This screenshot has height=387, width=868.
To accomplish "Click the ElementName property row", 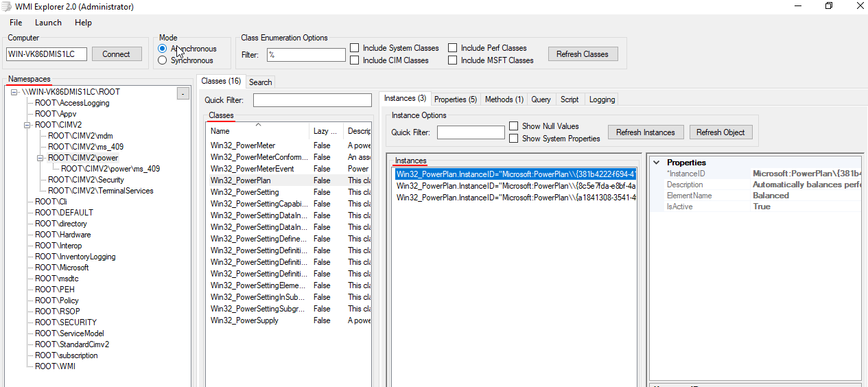I will [757, 196].
